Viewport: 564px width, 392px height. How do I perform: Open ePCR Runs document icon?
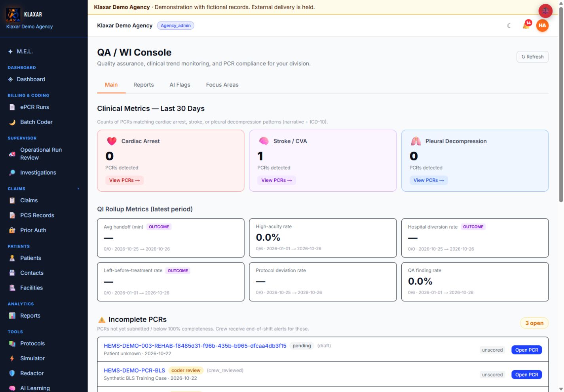[12, 107]
